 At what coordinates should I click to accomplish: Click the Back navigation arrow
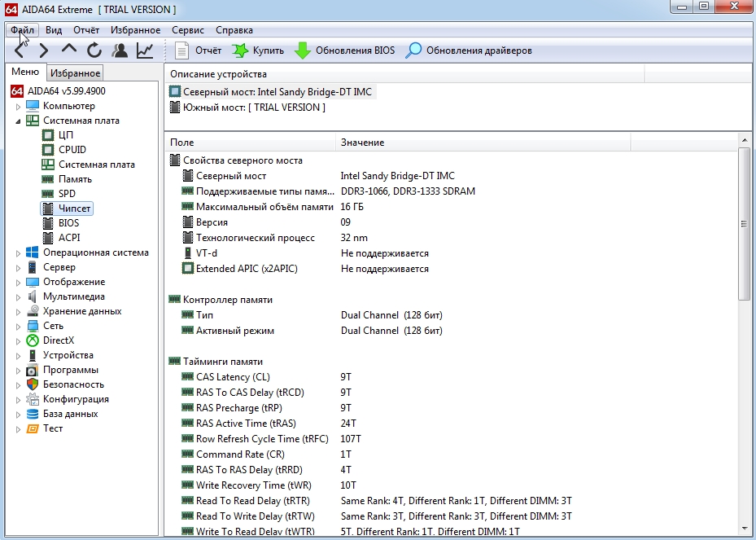click(20, 50)
